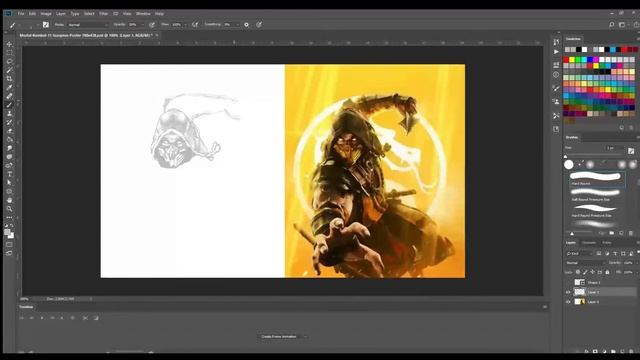Image resolution: width=640 pixels, height=360 pixels.
Task: Hide Layer 1 with its eye icon
Action: [x=568, y=292]
